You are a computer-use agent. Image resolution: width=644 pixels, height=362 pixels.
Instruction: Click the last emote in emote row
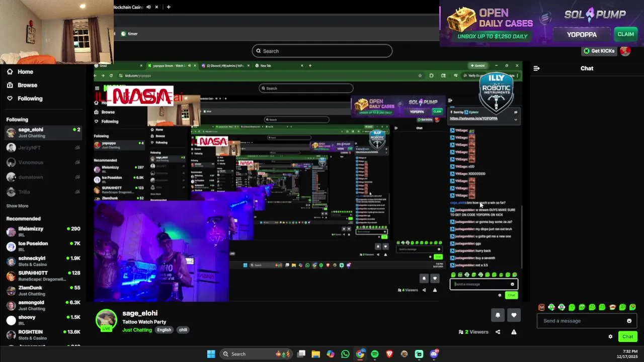click(x=632, y=307)
